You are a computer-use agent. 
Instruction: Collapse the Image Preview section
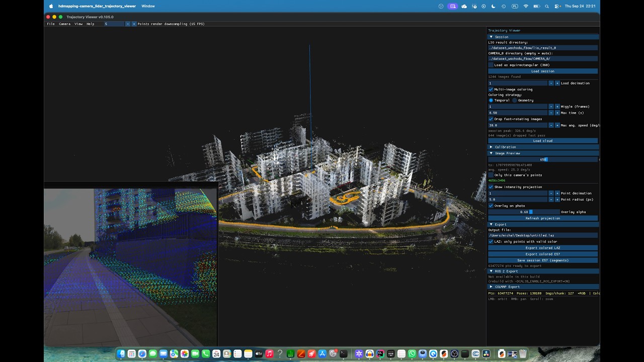point(543,153)
